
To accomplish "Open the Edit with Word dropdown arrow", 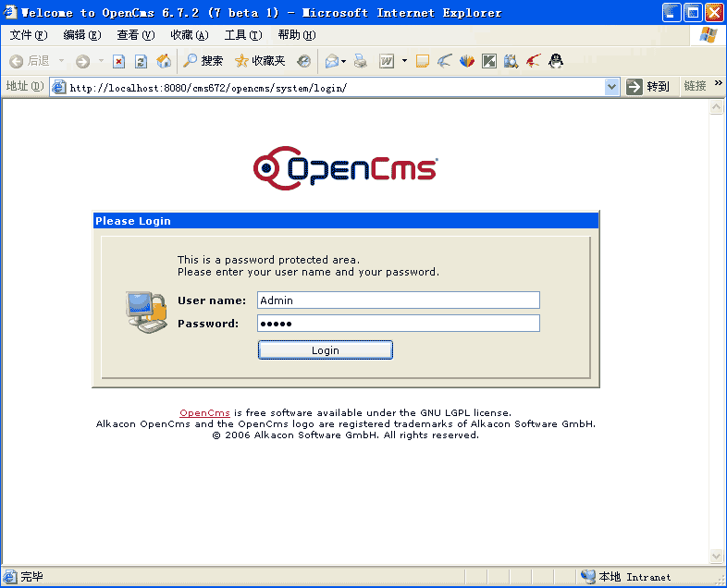I will point(404,61).
